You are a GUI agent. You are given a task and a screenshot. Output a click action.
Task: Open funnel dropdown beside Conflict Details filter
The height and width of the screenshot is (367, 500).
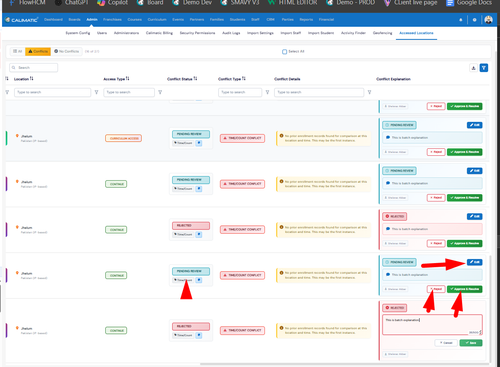tap(369, 92)
